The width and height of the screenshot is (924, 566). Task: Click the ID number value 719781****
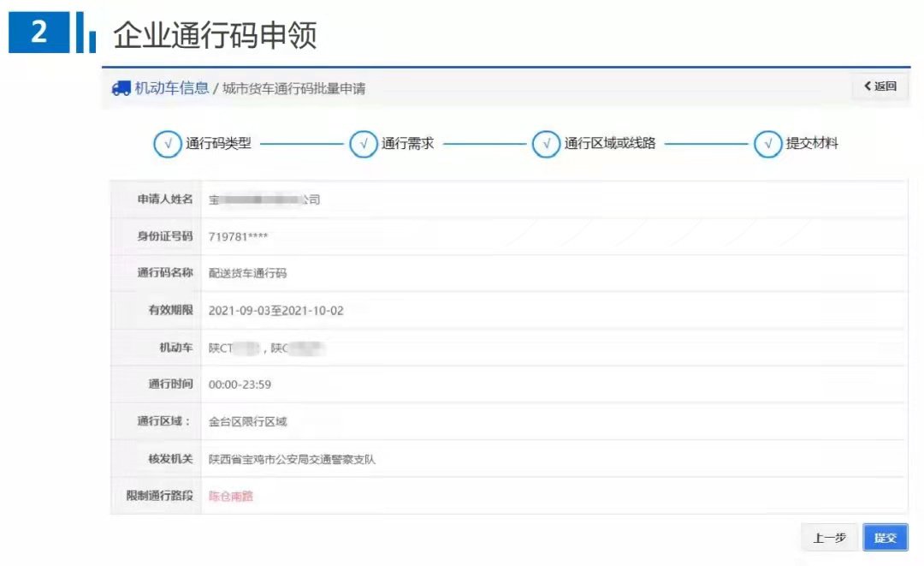click(244, 237)
